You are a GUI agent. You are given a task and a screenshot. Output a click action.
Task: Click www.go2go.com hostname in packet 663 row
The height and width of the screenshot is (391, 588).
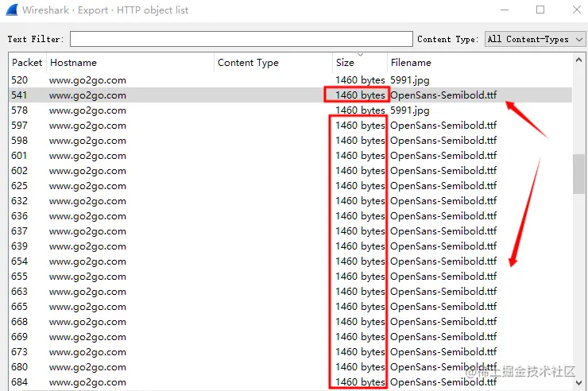87,292
